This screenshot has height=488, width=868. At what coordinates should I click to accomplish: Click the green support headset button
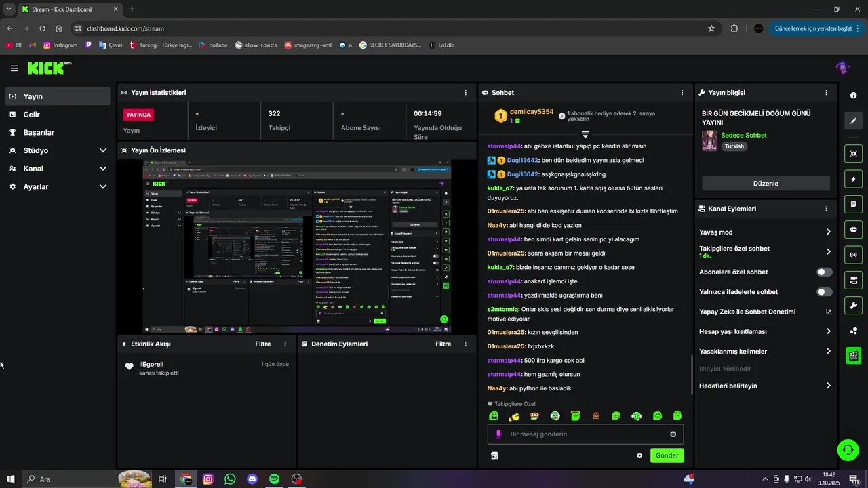tap(847, 449)
